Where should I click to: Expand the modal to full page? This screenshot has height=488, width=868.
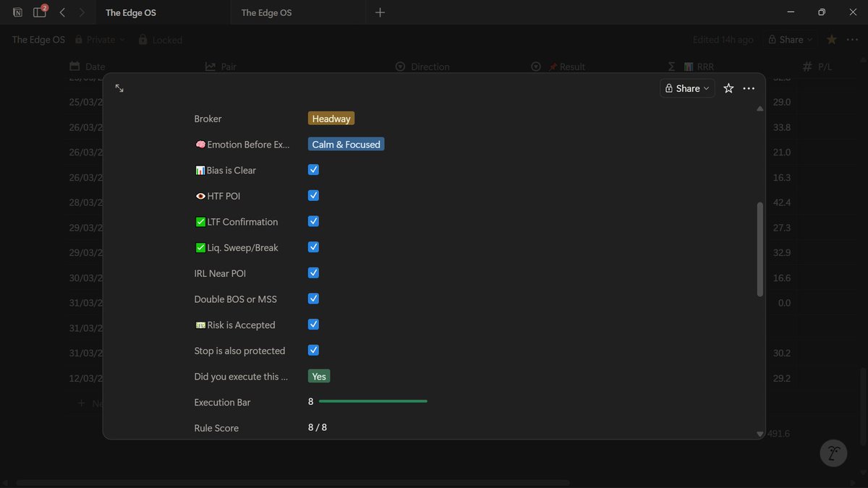pyautogui.click(x=119, y=88)
